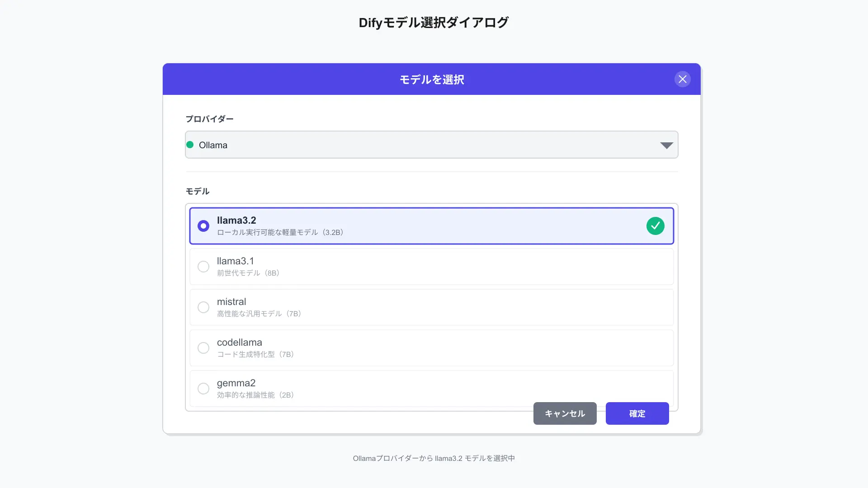
Task: Select the gemma2 radio button
Action: pyautogui.click(x=203, y=389)
